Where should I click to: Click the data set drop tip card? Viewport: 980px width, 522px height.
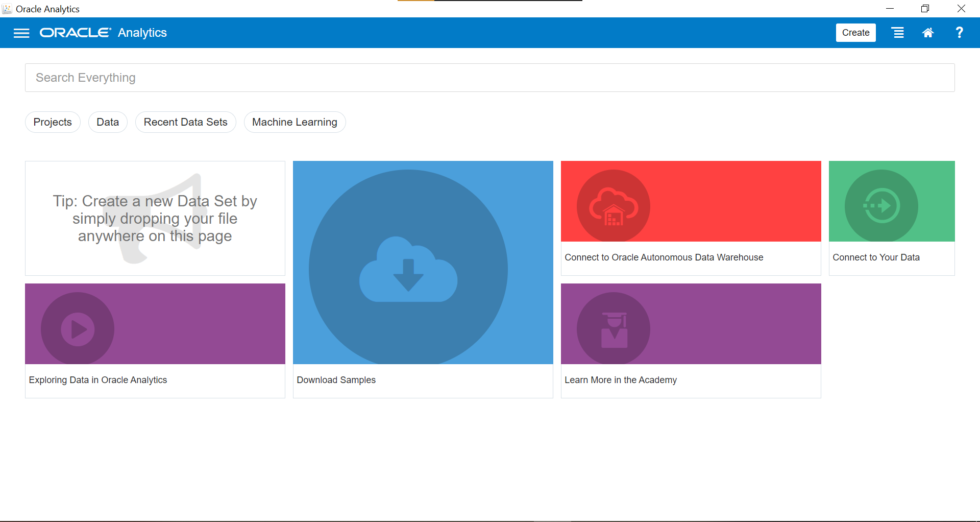(x=155, y=219)
